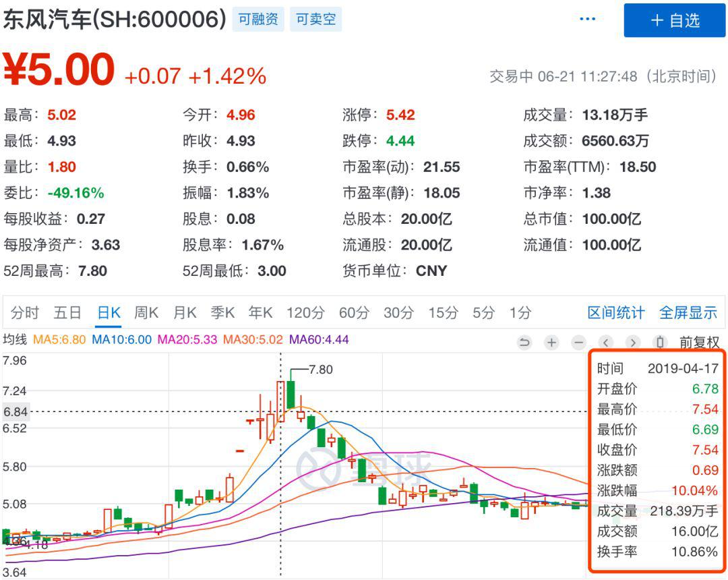Move the chart left with the previous arrow
Screen dimensions: 728x580
click(x=605, y=343)
